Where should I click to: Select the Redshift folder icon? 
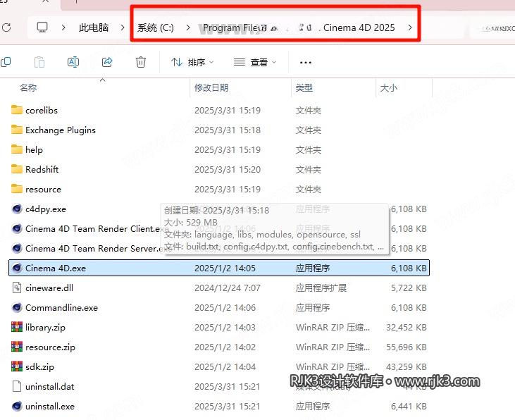tap(17, 169)
